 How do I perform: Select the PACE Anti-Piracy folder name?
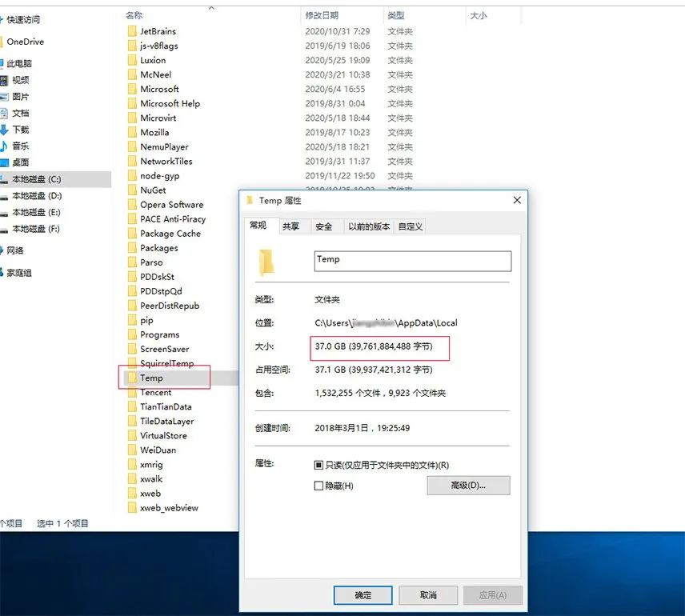click(x=173, y=219)
